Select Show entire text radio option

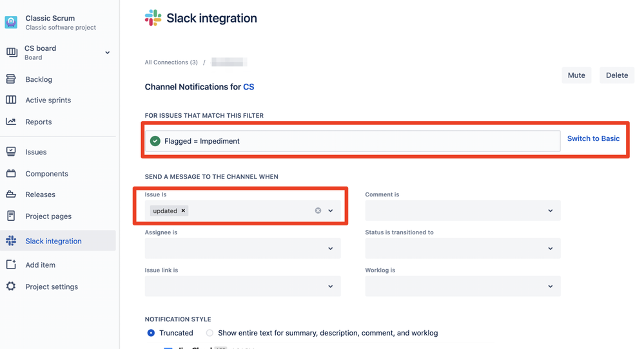pos(210,333)
